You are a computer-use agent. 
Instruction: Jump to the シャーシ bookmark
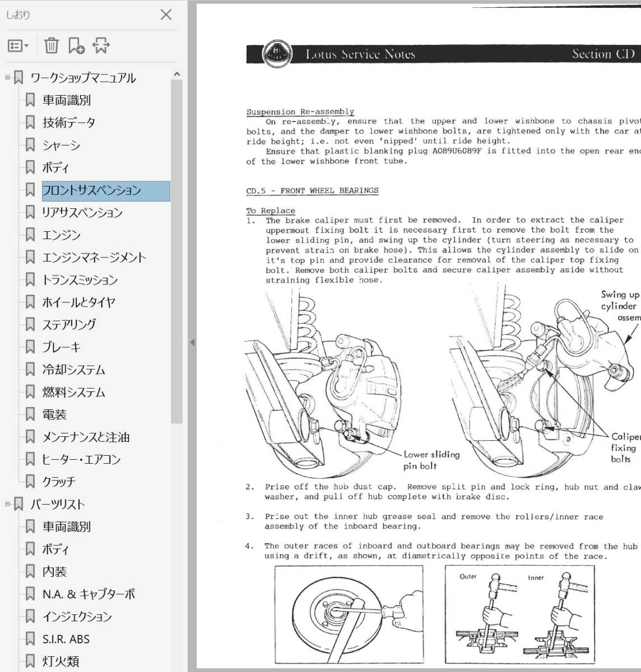pyautogui.click(x=61, y=145)
